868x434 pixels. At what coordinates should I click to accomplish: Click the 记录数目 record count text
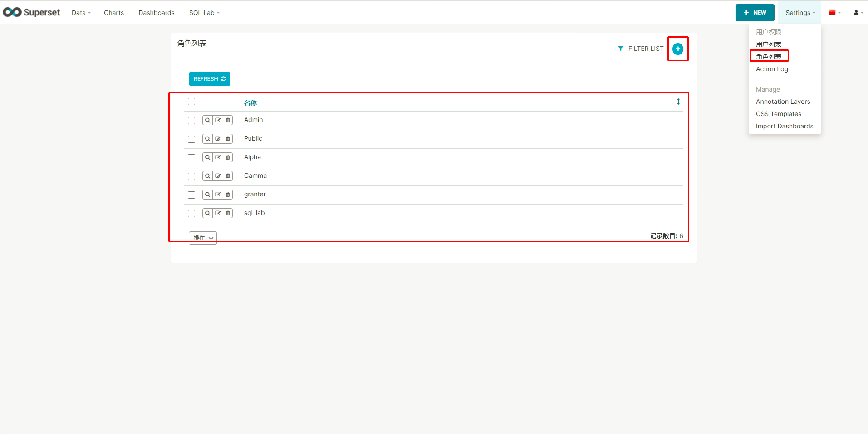click(x=667, y=236)
